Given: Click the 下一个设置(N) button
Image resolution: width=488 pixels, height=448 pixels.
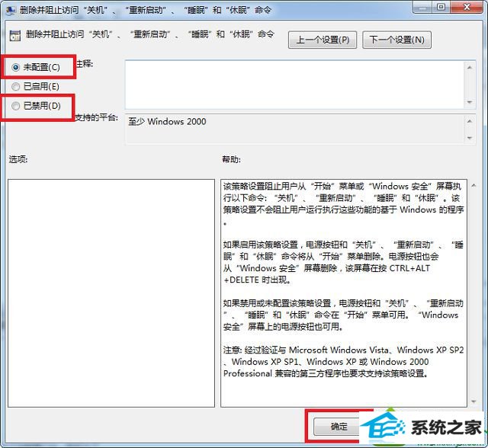Looking at the screenshot, I should 396,40.
